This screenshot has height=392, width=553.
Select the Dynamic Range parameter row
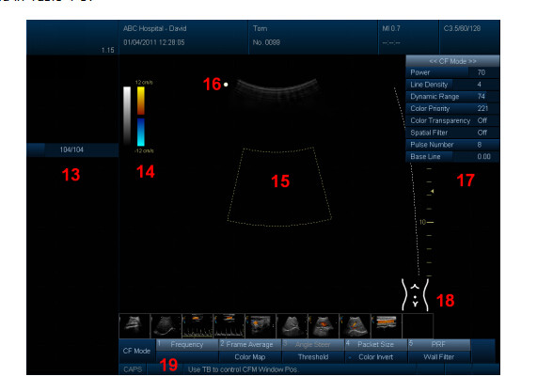452,96
